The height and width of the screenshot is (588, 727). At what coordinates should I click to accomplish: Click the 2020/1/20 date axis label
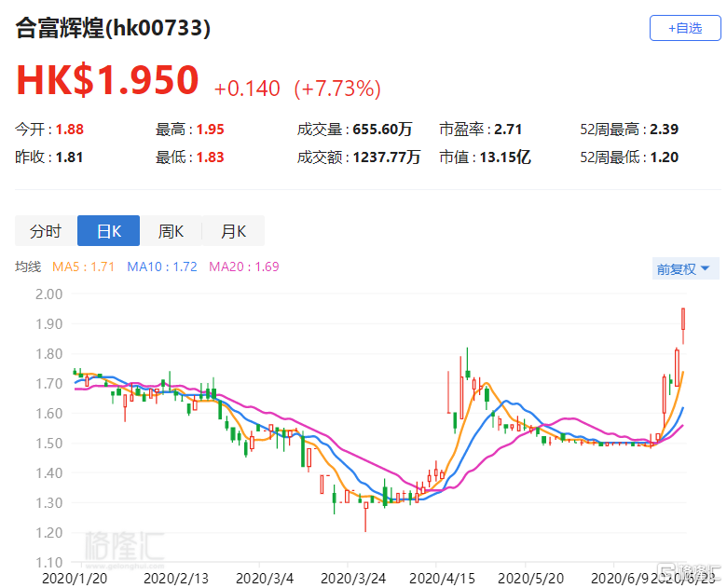(75, 579)
